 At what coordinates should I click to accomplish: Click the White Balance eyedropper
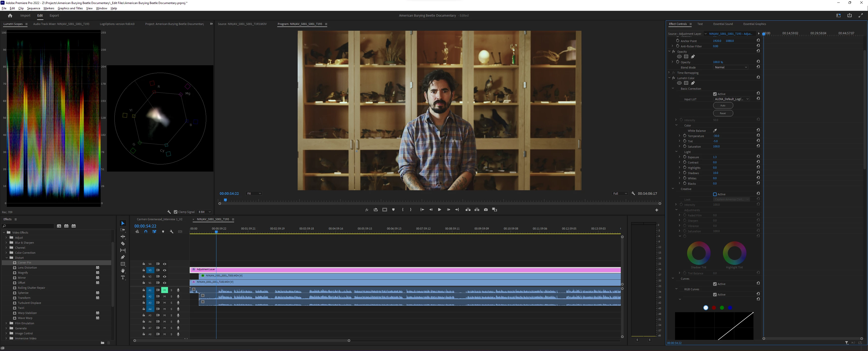pyautogui.click(x=715, y=131)
